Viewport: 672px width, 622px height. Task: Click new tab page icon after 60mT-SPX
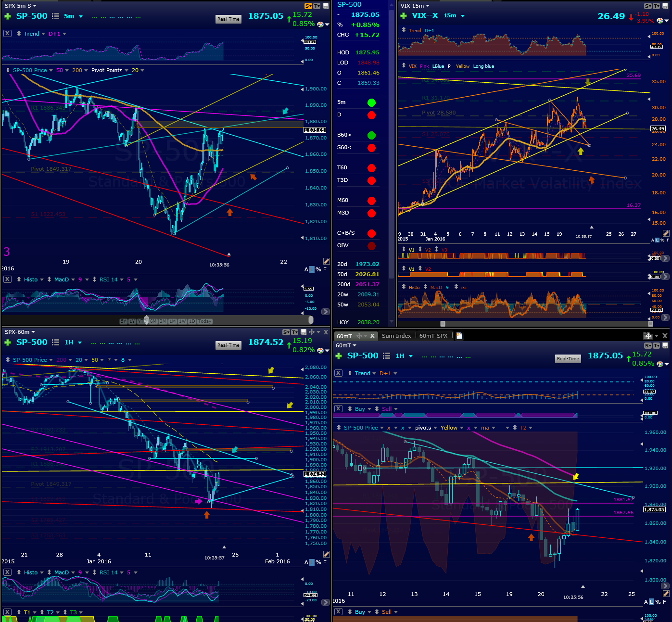click(x=459, y=336)
